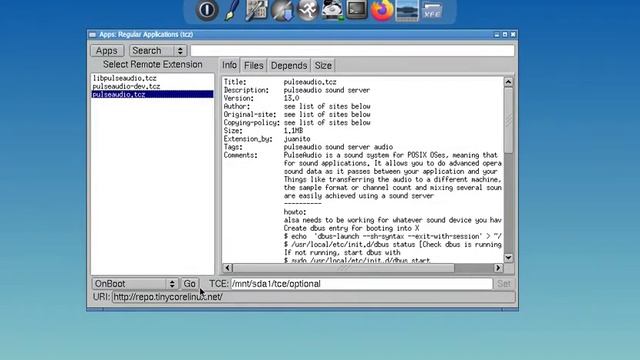Open the landscape wallpaper icon in dock
Screen dimensions: 640x360
(407, 10)
